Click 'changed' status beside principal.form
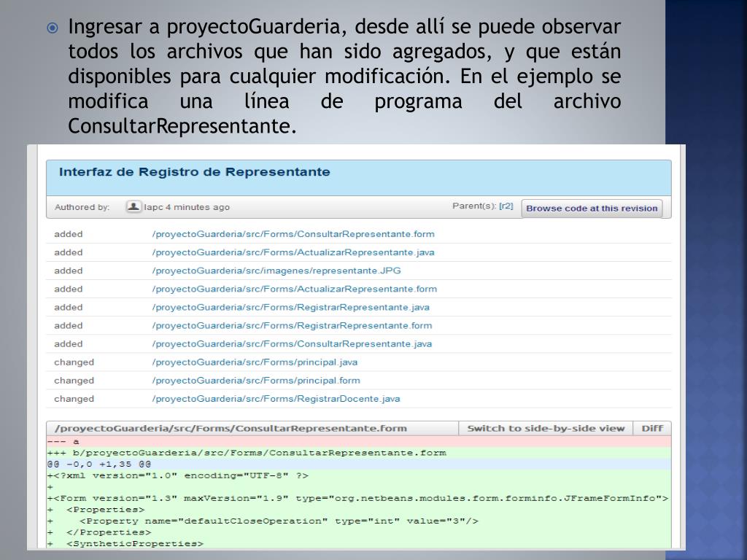 pyautogui.click(x=74, y=381)
